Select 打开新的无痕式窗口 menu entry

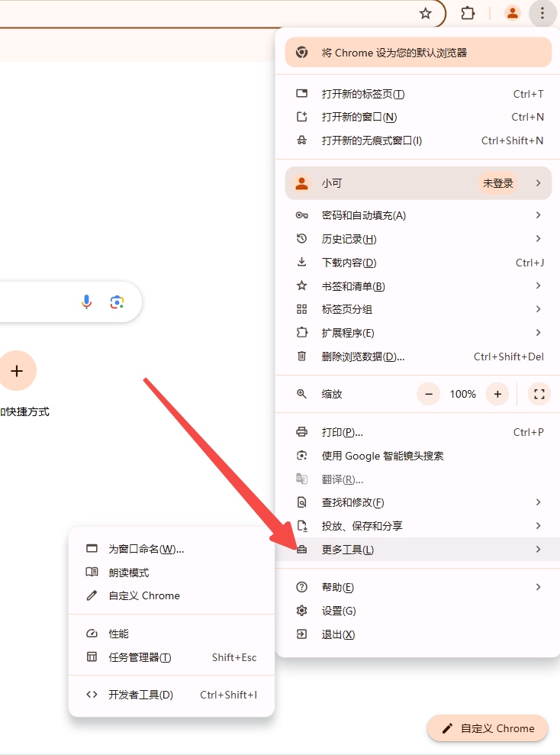[x=417, y=140]
